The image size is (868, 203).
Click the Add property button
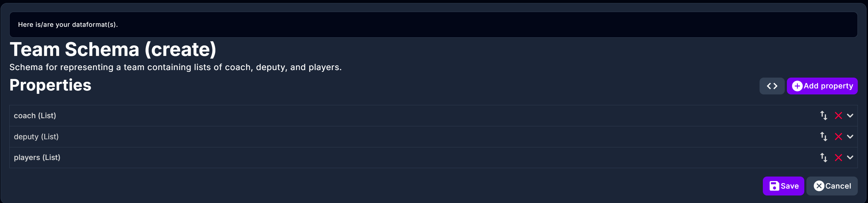(828, 86)
